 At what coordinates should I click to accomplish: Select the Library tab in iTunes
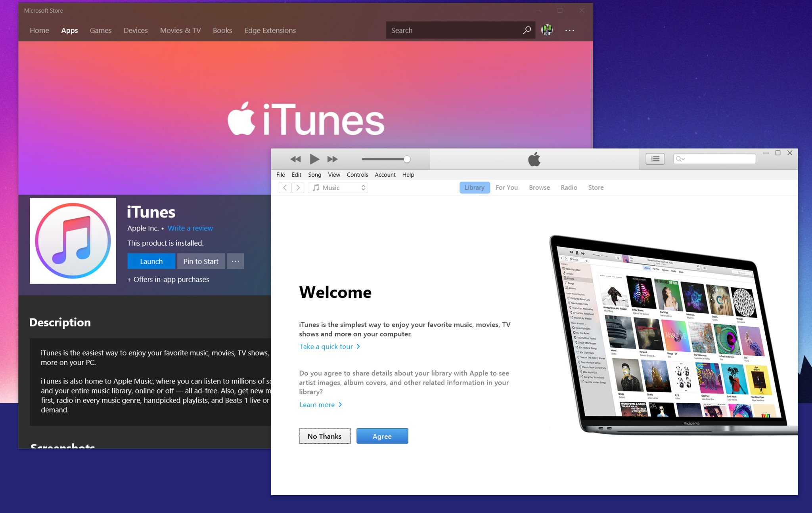473,187
